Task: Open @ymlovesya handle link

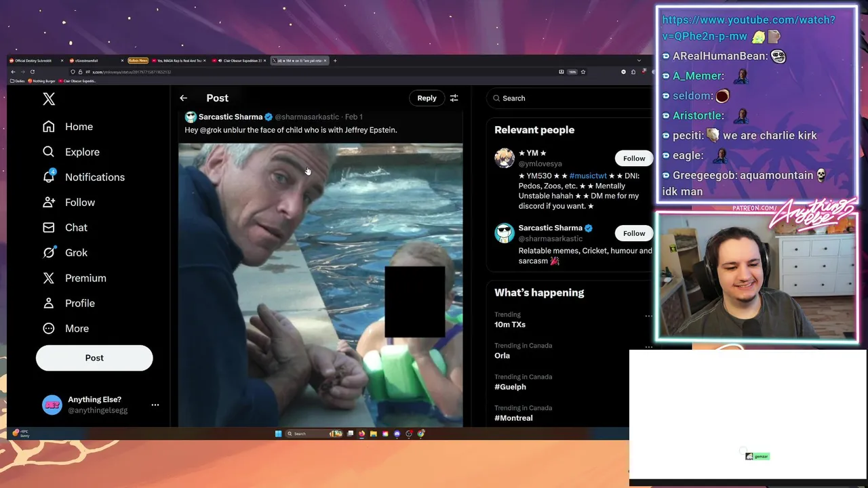Action: coord(540,163)
